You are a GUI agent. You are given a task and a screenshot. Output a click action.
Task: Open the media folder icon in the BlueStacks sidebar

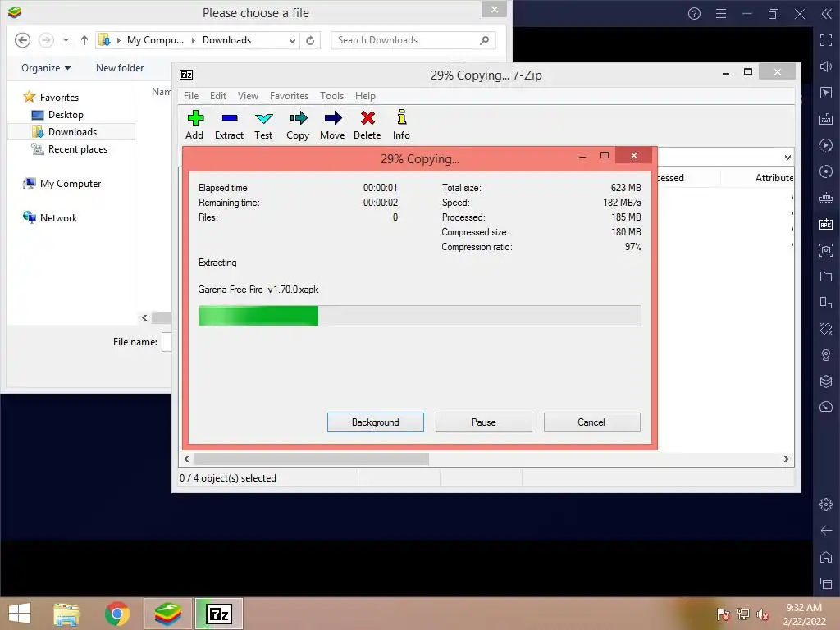pos(826,276)
